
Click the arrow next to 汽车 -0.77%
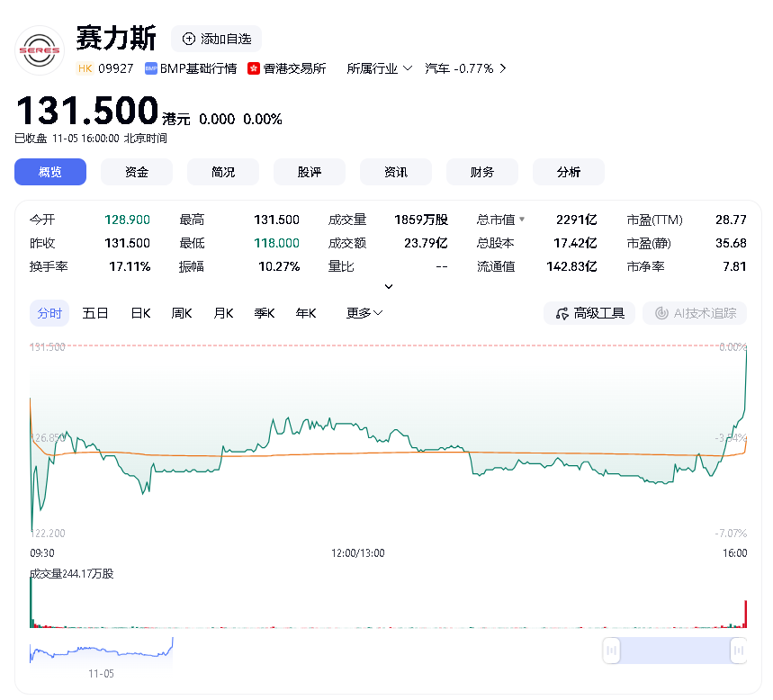(502, 68)
